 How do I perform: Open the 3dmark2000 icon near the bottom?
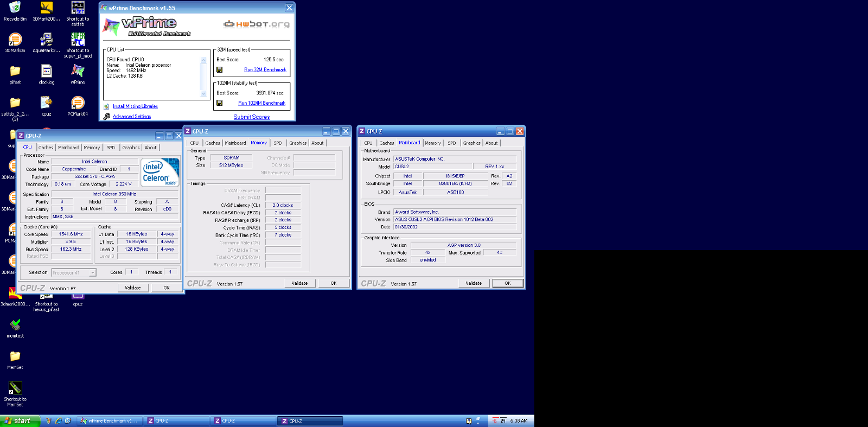click(x=15, y=296)
